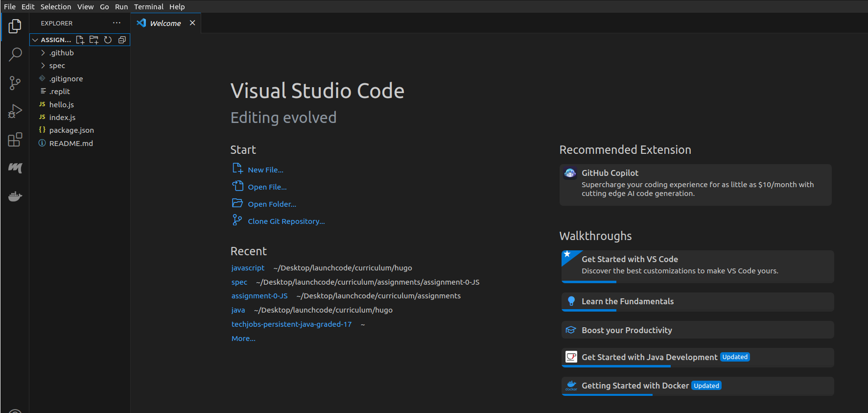Open Get Started with Java Development walkthrough
The height and width of the screenshot is (413, 868).
pyautogui.click(x=649, y=357)
